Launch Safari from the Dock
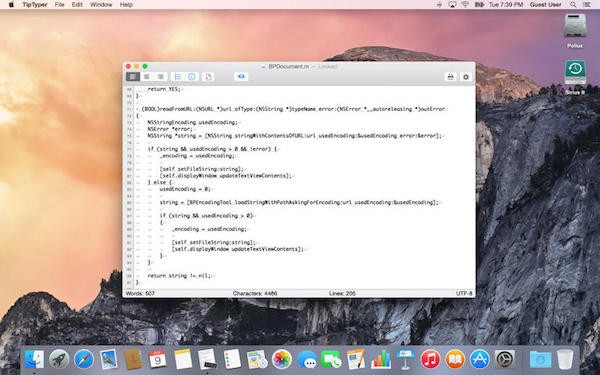The width and height of the screenshot is (600, 375). pyautogui.click(x=84, y=359)
